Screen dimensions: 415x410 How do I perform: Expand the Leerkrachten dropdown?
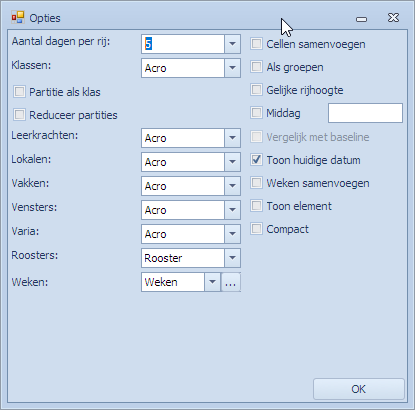pyautogui.click(x=232, y=138)
